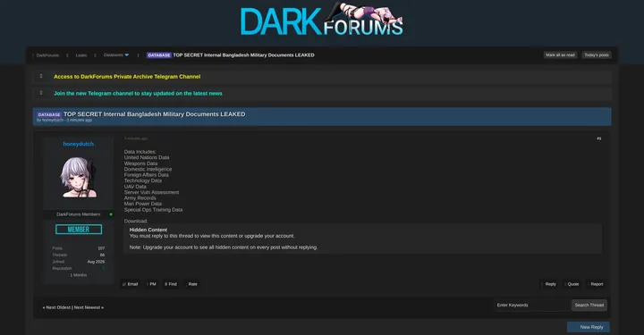Open honeydutch username profile link
Viewport: 644px width, 335px height.
coord(79,144)
